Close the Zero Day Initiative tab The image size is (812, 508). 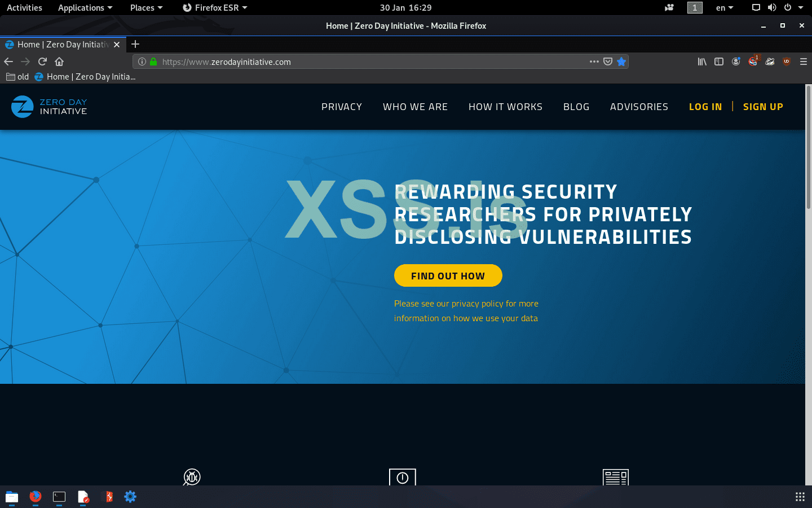(117, 45)
